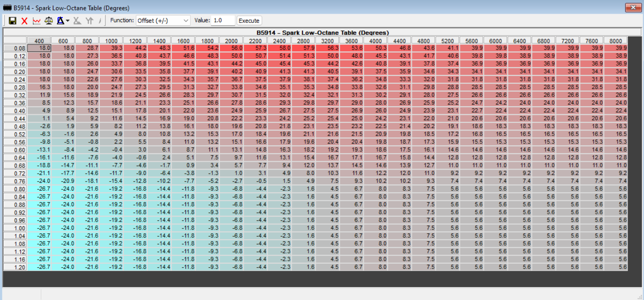Select the 0.76 row header
Screen dimensions: 644x300
[15, 181]
